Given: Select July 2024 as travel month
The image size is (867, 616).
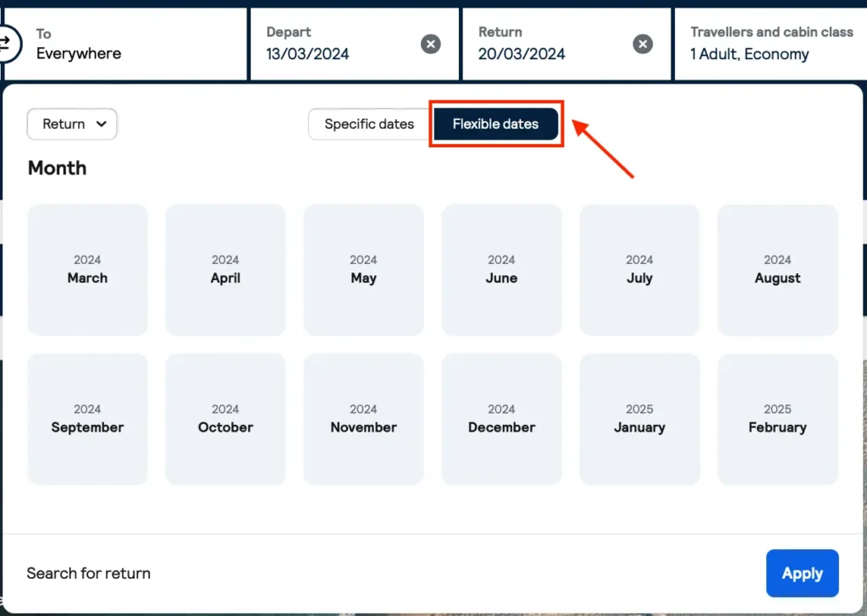Looking at the screenshot, I should (x=639, y=269).
